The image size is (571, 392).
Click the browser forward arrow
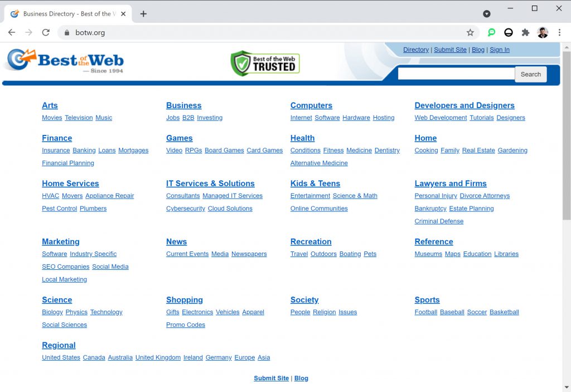(x=28, y=32)
